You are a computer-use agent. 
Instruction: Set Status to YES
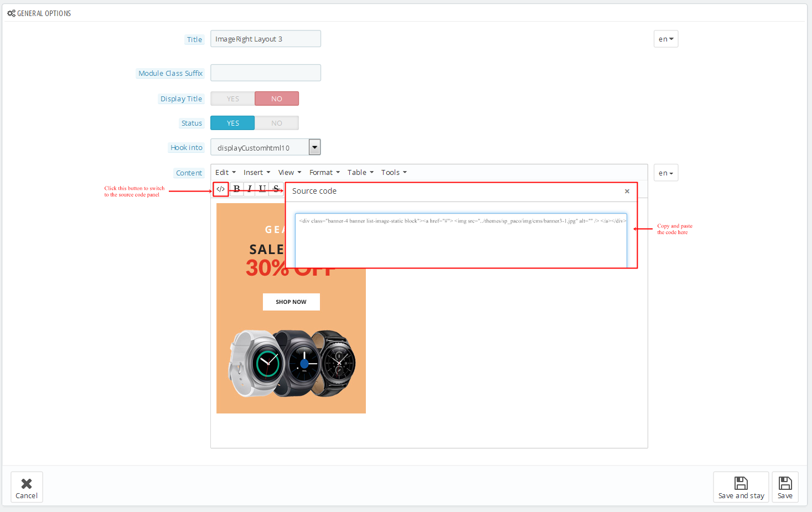point(232,123)
